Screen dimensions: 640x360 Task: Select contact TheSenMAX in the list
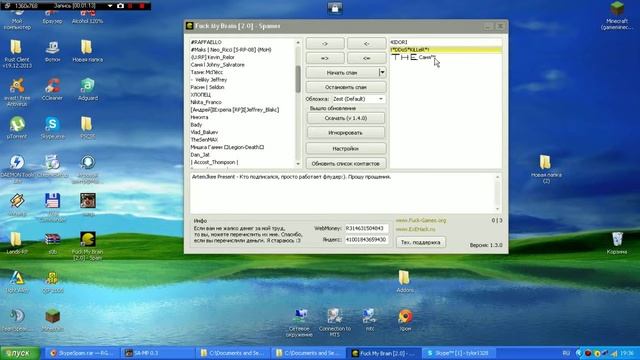204,140
